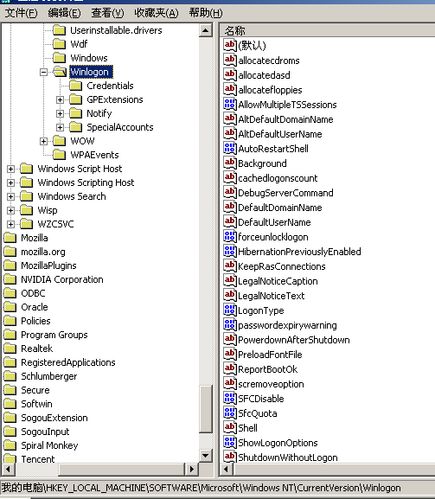The image size is (435, 499).
Task: Expand the GPExtensions subkey
Action: [x=60, y=99]
